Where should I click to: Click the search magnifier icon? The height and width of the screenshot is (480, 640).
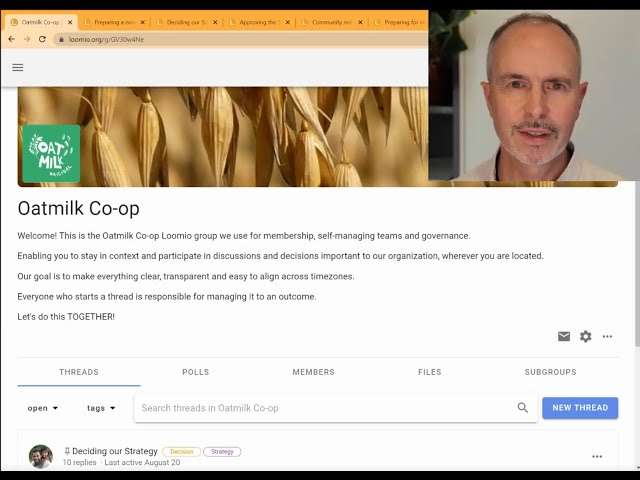coord(523,407)
